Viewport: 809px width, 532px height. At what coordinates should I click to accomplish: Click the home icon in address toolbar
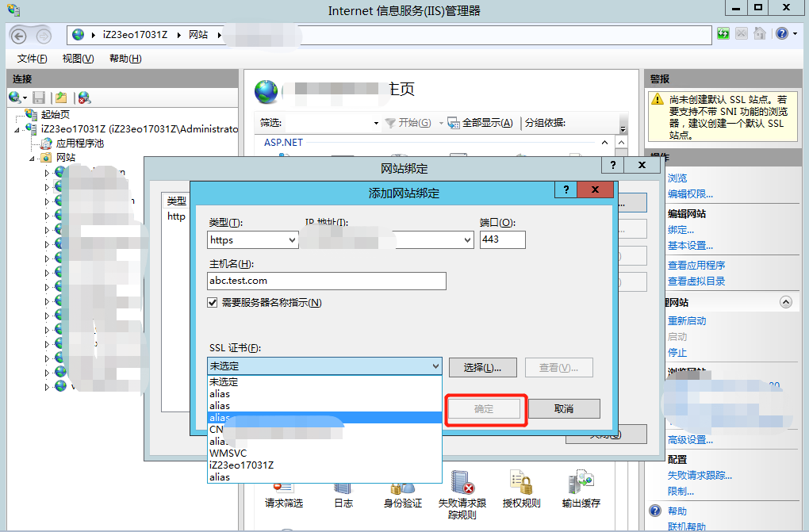point(760,34)
